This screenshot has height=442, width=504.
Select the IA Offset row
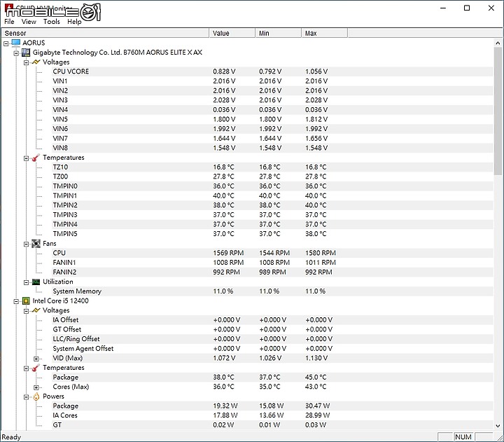pyautogui.click(x=272, y=319)
